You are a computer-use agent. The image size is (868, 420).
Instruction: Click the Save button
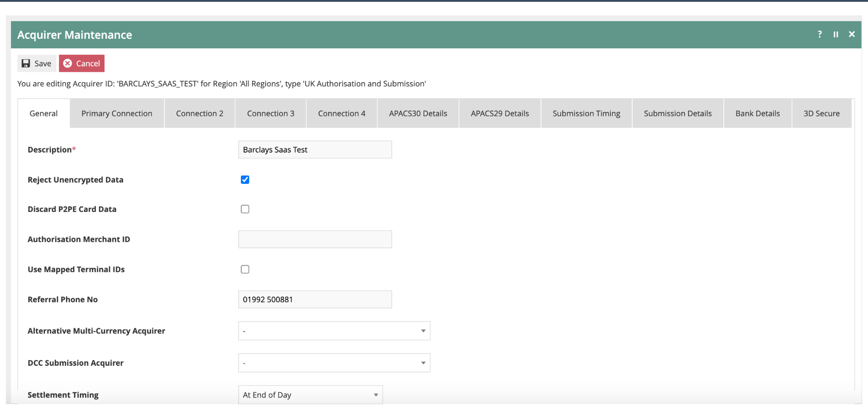[x=37, y=63]
